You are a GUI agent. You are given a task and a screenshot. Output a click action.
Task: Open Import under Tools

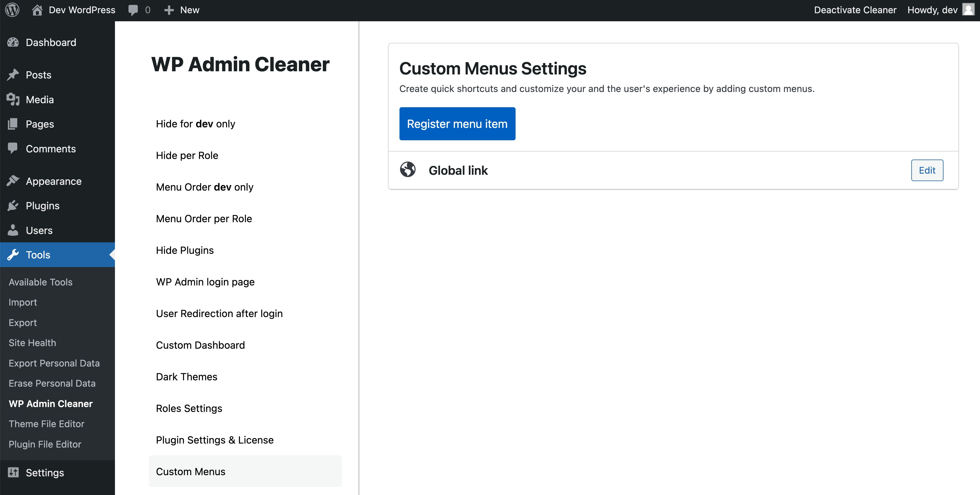[x=23, y=302]
